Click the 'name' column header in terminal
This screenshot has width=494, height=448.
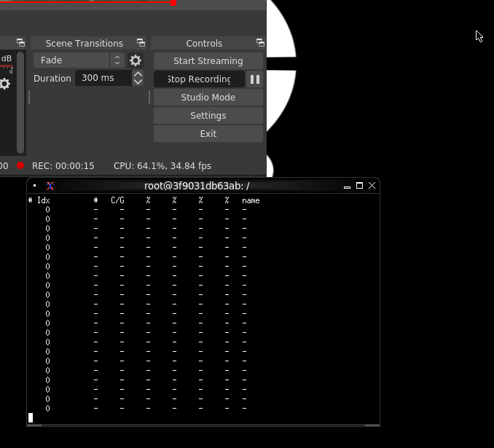251,200
